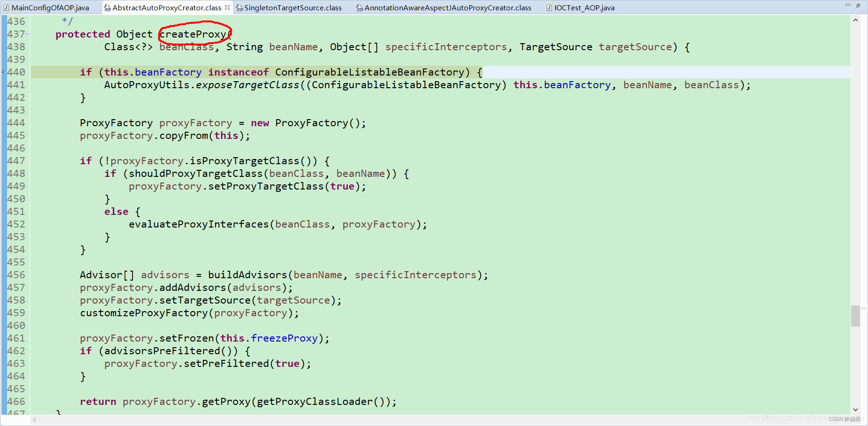Click 'AutoProxyUtils' on line 441

click(x=147, y=85)
